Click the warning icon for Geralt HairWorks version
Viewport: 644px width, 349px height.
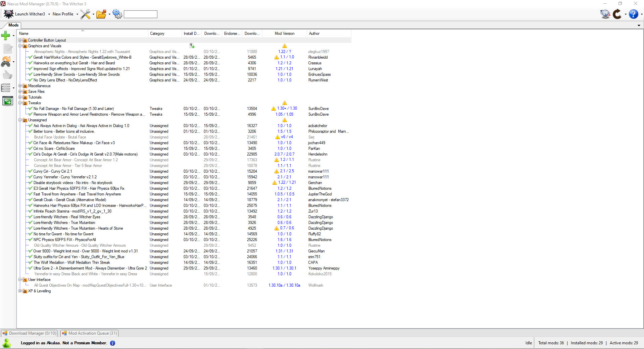click(x=277, y=57)
